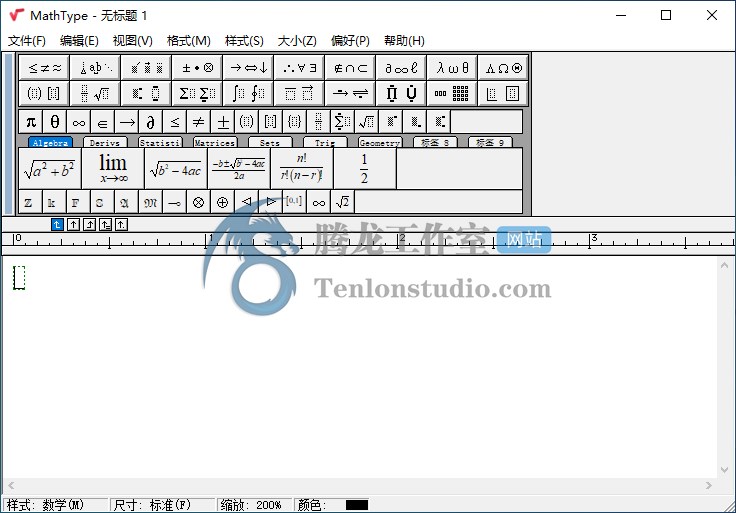The width and height of the screenshot is (736, 513).
Task: Select the decimal tab stop button
Action: tap(121, 225)
